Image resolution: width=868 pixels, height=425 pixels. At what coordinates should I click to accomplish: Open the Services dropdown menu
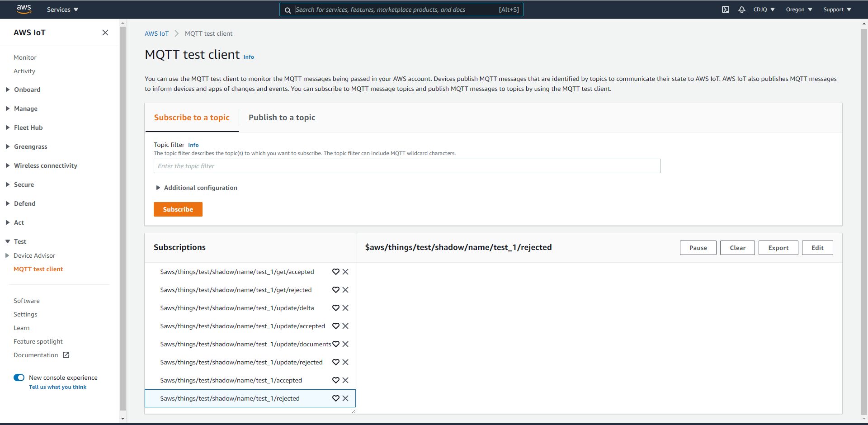coord(62,9)
